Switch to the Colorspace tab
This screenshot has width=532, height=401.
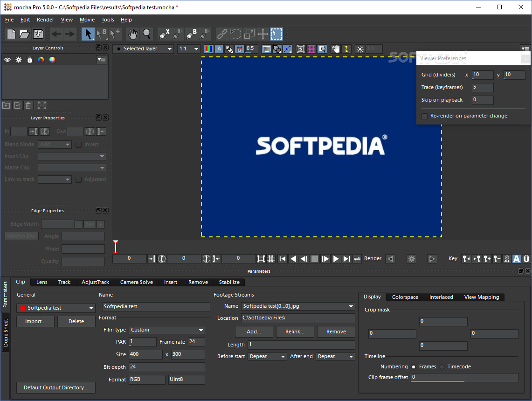pyautogui.click(x=405, y=297)
